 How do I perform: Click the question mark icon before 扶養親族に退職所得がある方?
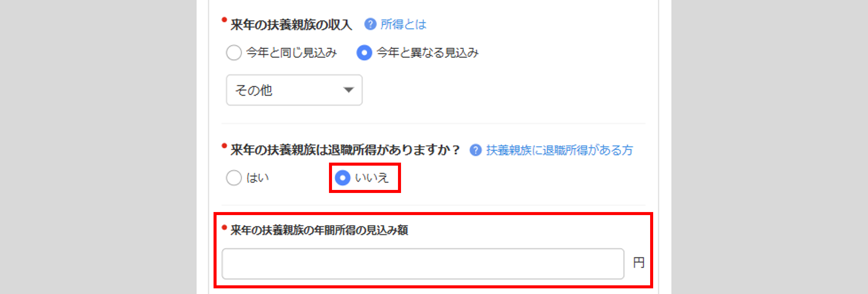point(476,150)
